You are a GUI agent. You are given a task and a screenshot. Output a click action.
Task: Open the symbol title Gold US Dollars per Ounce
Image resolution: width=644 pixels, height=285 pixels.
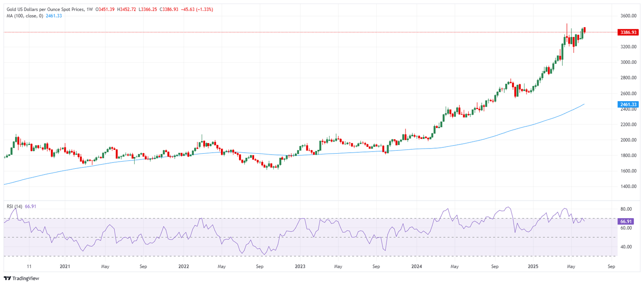[42, 9]
